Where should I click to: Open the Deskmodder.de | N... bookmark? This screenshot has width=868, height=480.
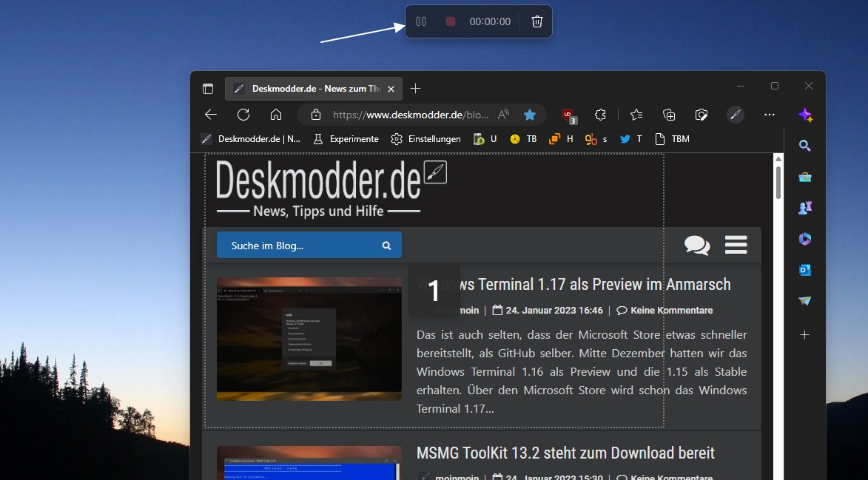tap(251, 139)
